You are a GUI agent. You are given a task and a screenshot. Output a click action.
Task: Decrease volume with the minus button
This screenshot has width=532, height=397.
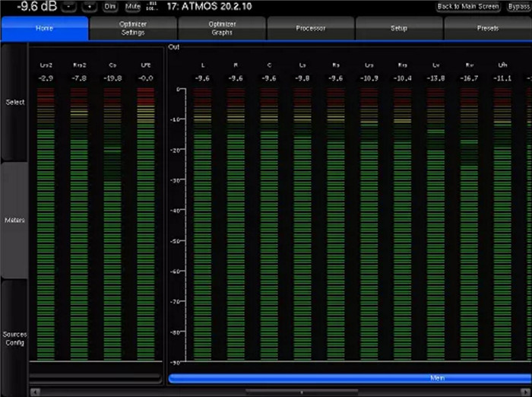[69, 6]
